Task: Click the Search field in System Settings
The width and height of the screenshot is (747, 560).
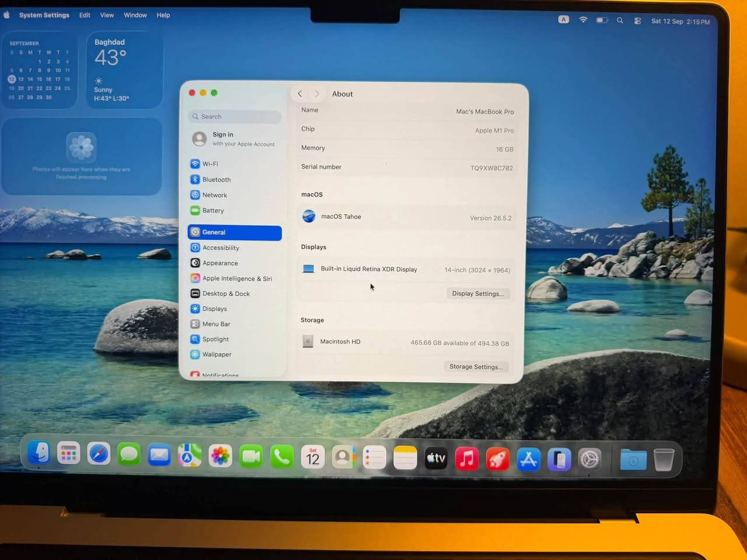Action: click(x=235, y=117)
